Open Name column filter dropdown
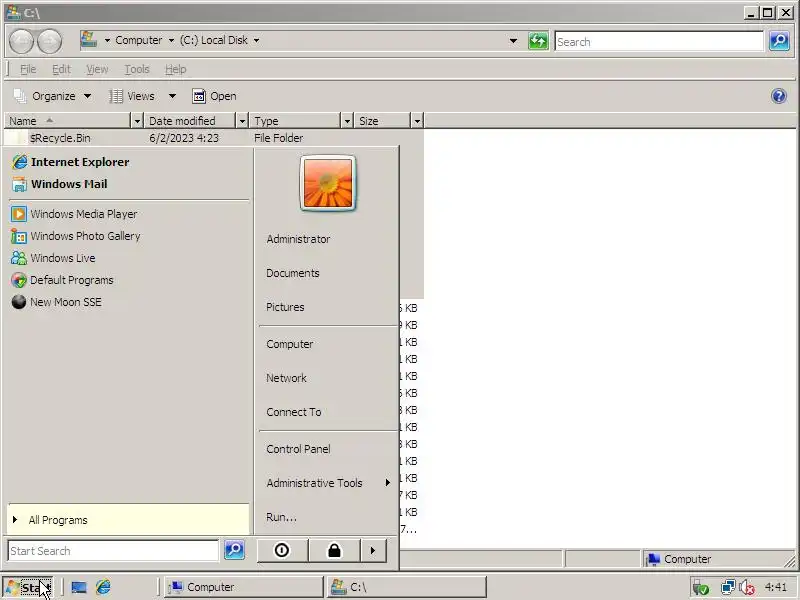Image resolution: width=800 pixels, height=600 pixels. tap(137, 121)
